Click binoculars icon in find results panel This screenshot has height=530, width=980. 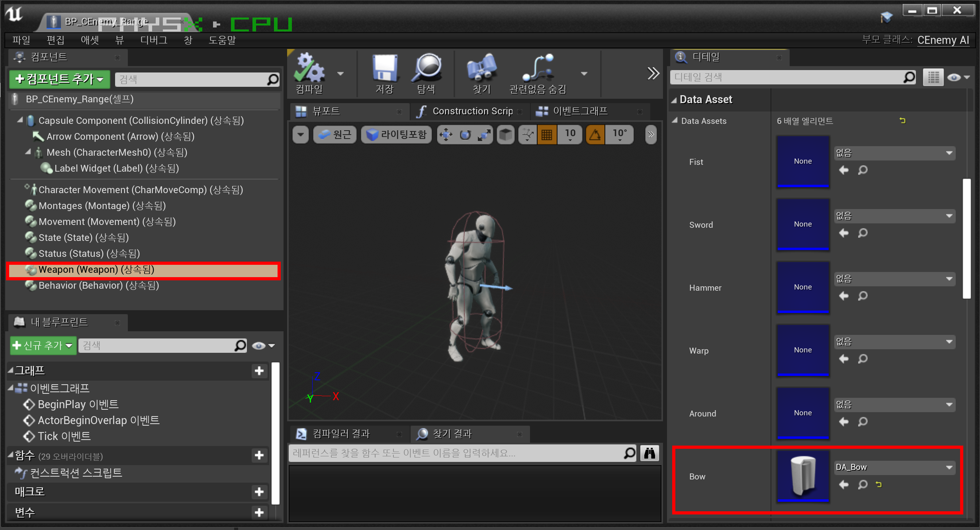pos(649,453)
